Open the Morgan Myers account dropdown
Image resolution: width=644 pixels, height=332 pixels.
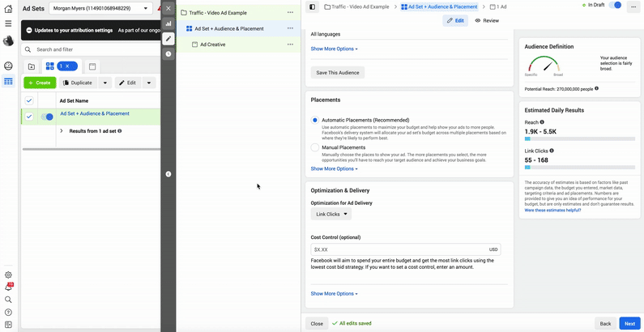(101, 8)
